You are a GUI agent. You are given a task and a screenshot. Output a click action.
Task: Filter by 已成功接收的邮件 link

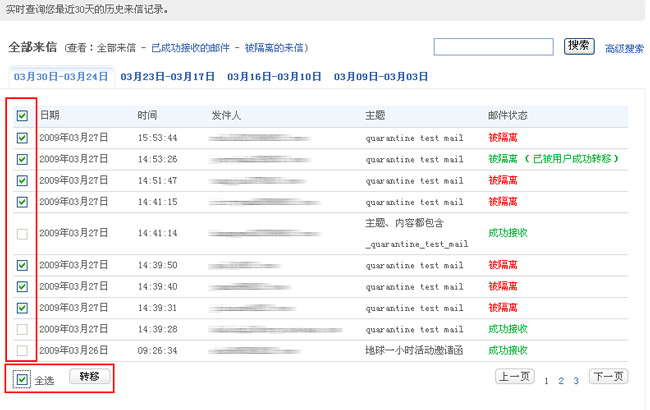point(190,48)
